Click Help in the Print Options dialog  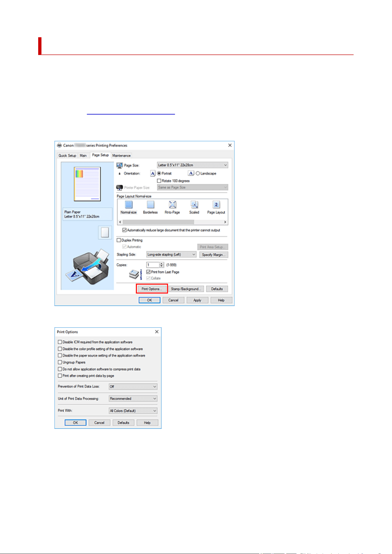147,423
